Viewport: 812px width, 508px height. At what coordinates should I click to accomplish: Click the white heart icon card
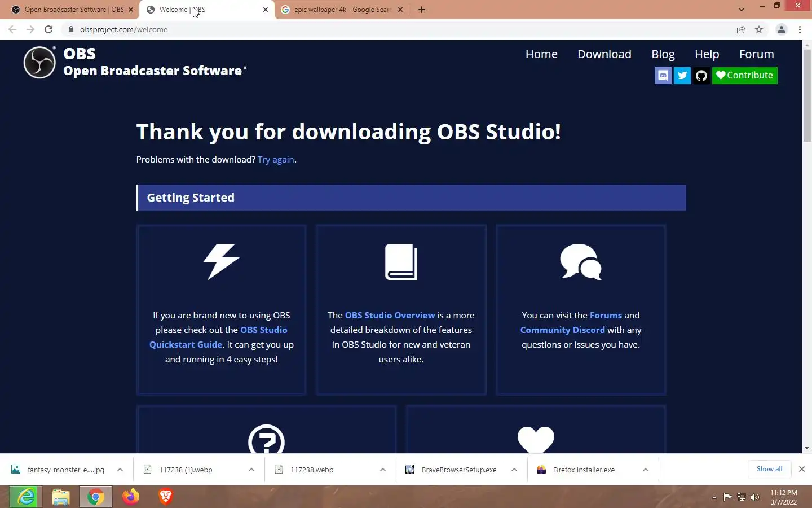tap(536, 440)
